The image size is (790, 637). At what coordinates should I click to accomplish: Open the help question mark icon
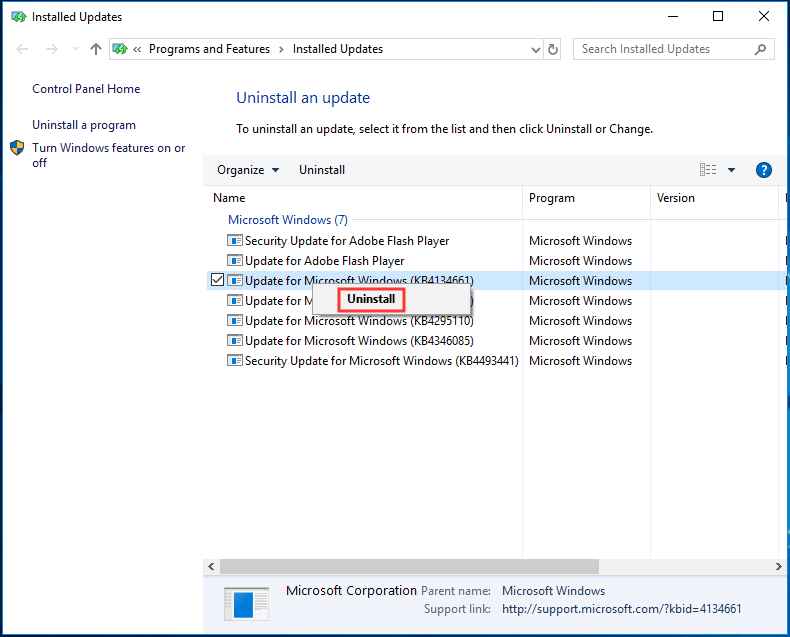pyautogui.click(x=763, y=170)
